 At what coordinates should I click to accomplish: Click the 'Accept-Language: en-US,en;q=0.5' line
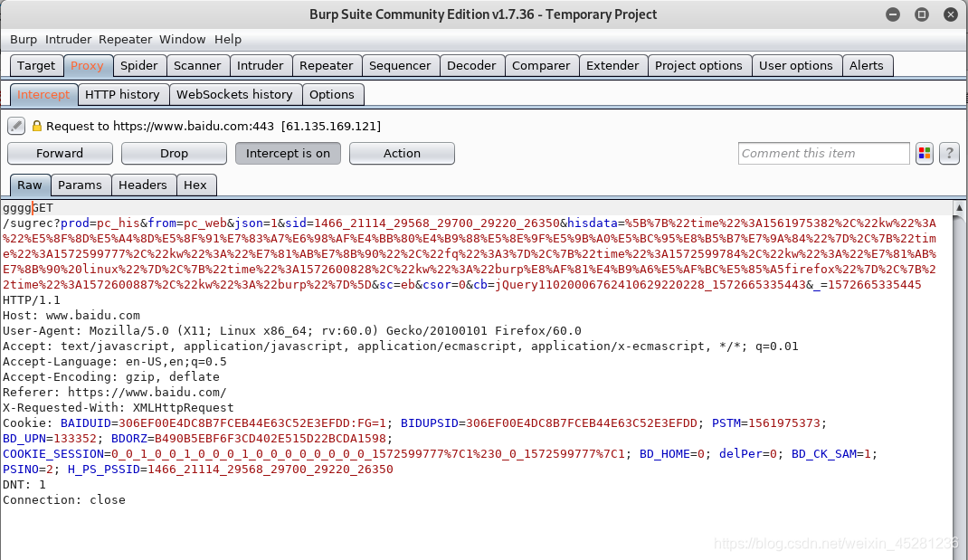pos(115,362)
